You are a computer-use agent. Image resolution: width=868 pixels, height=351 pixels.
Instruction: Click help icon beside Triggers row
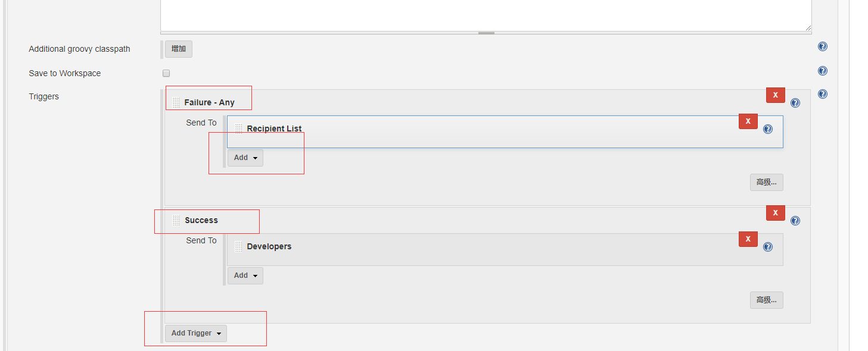pos(823,94)
